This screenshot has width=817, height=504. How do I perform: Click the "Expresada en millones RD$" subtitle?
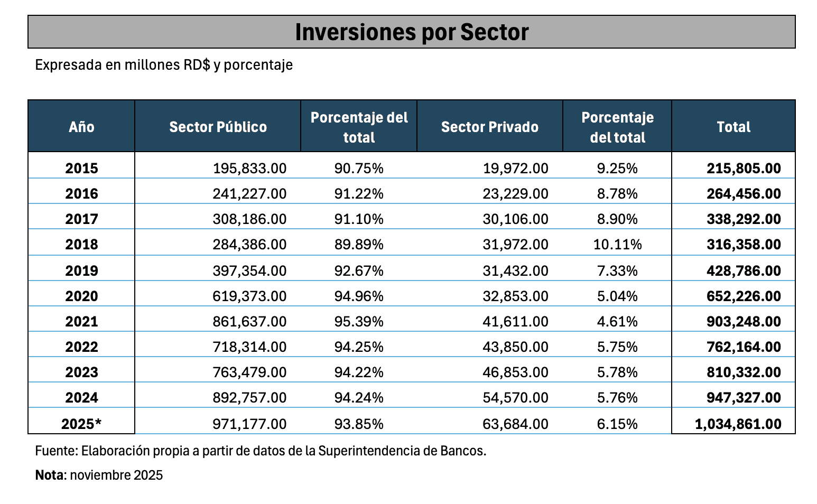click(x=164, y=65)
